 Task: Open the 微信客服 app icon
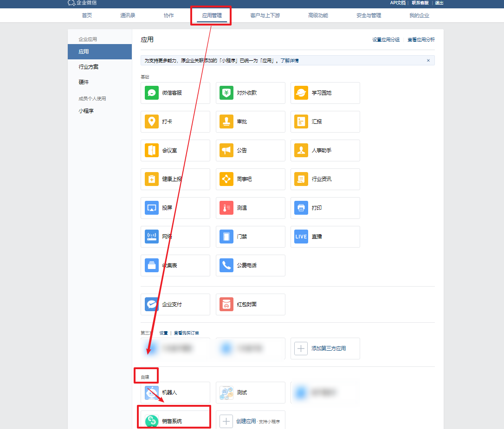click(151, 93)
